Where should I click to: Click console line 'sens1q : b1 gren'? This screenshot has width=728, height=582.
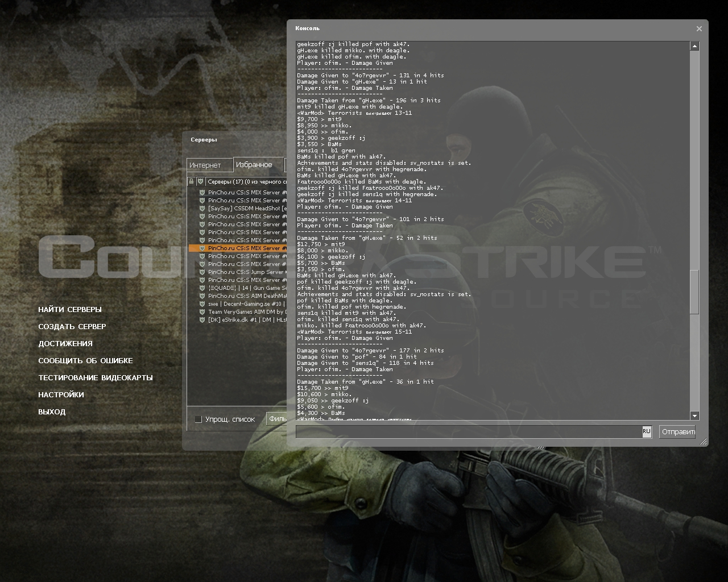pyautogui.click(x=326, y=151)
